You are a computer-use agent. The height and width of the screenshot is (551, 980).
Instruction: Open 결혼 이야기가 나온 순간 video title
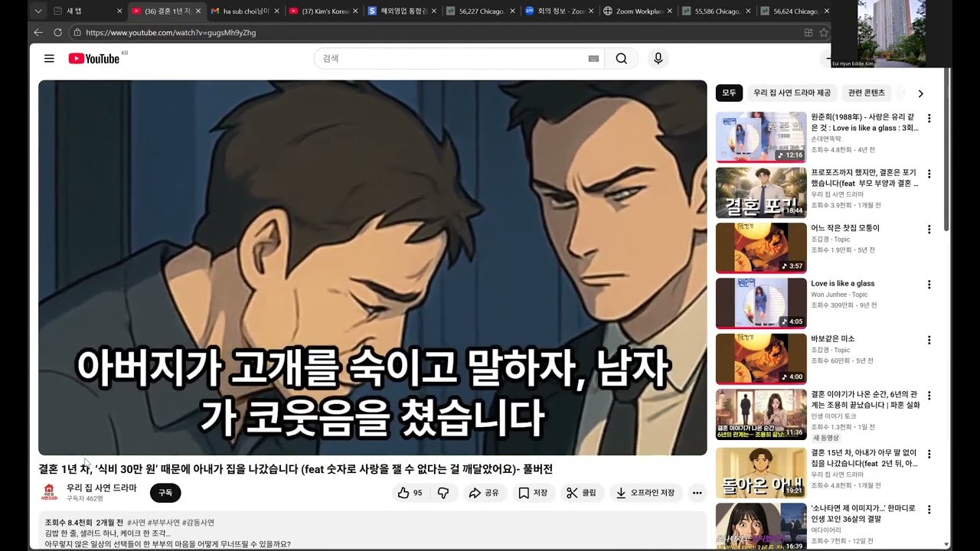click(864, 399)
